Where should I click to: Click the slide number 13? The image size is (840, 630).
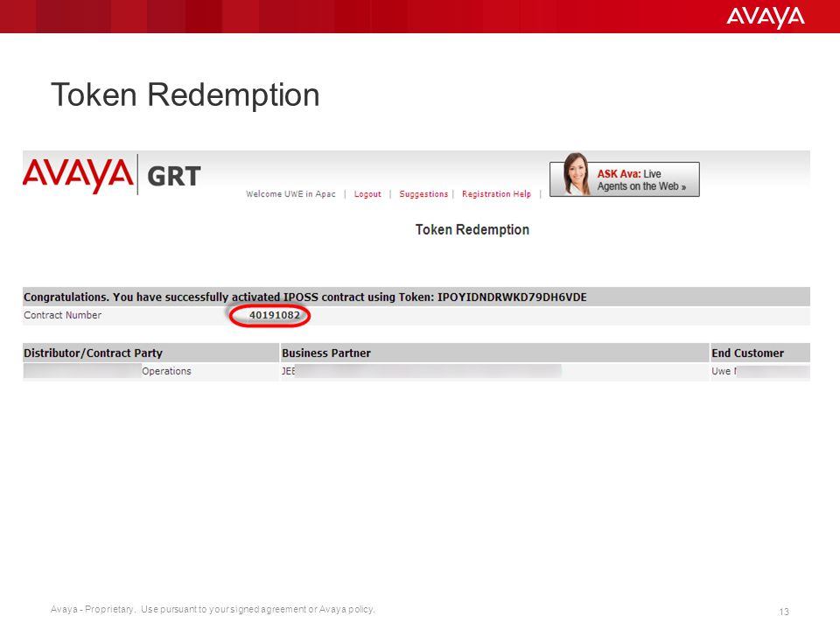[x=784, y=612]
